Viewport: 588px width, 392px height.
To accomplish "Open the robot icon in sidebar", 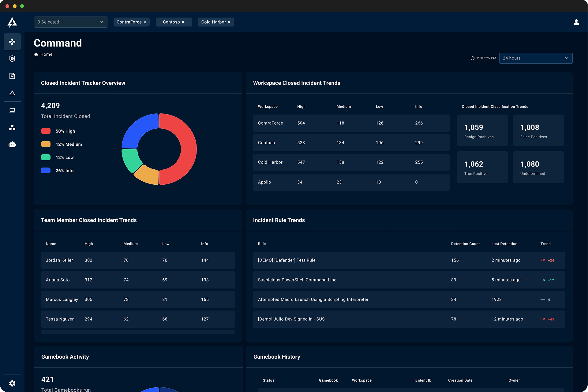I will (x=12, y=145).
